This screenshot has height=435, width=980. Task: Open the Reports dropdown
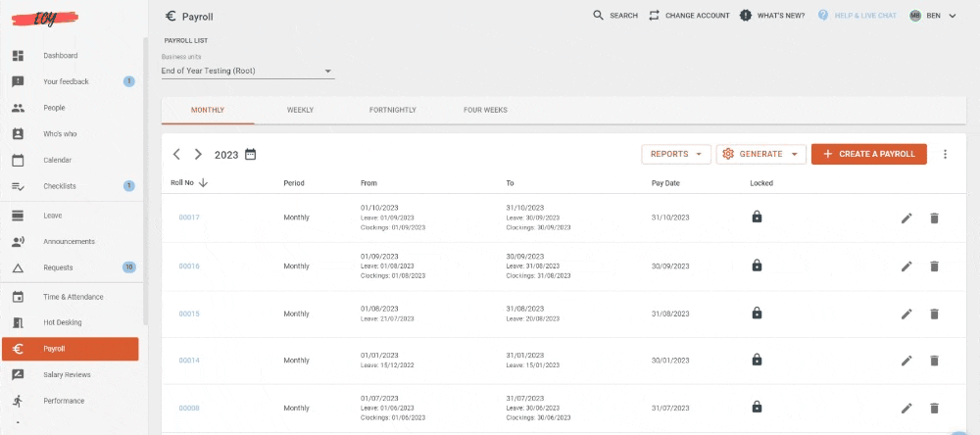[x=676, y=155]
